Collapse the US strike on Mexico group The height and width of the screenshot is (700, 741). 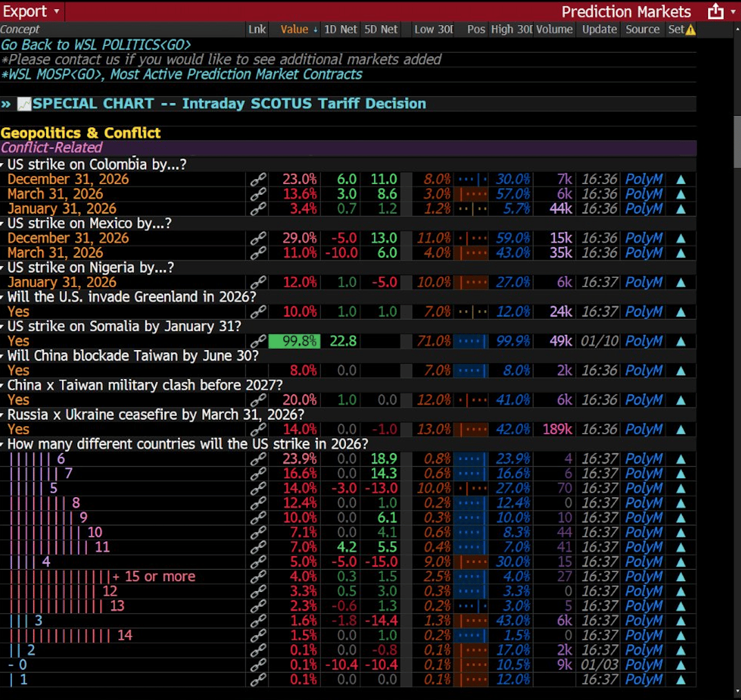point(3,224)
